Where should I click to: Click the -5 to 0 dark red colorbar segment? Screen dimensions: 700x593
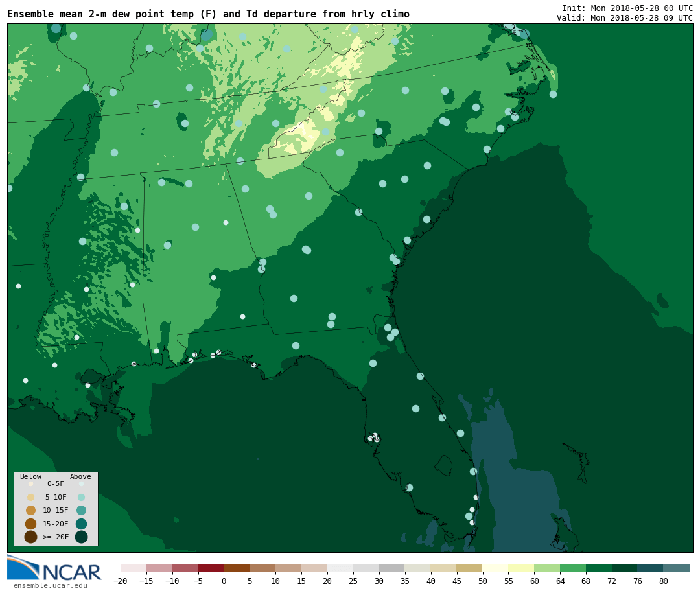[211, 568]
